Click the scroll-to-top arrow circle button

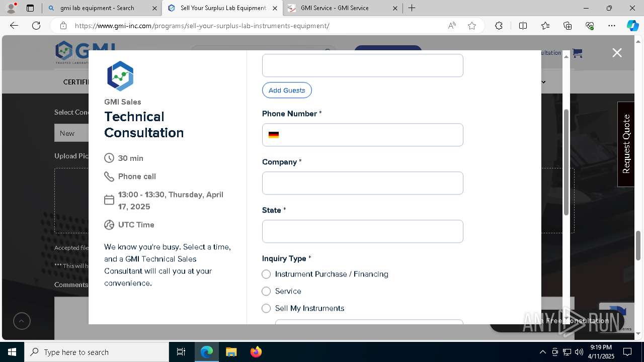(22, 321)
